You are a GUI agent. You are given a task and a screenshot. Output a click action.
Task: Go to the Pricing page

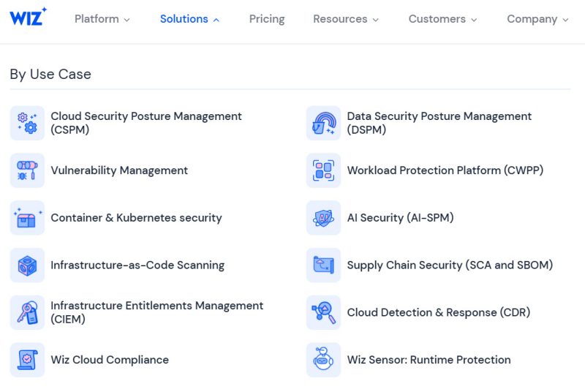pos(267,19)
